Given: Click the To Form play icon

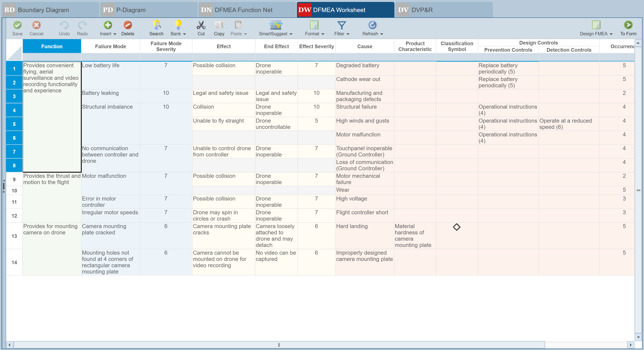Looking at the screenshot, I should point(628,25).
